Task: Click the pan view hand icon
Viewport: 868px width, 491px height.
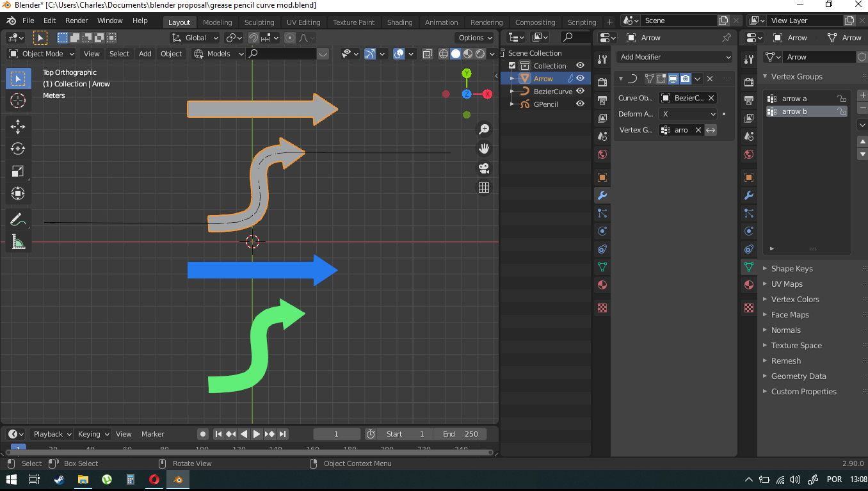Action: tap(484, 149)
